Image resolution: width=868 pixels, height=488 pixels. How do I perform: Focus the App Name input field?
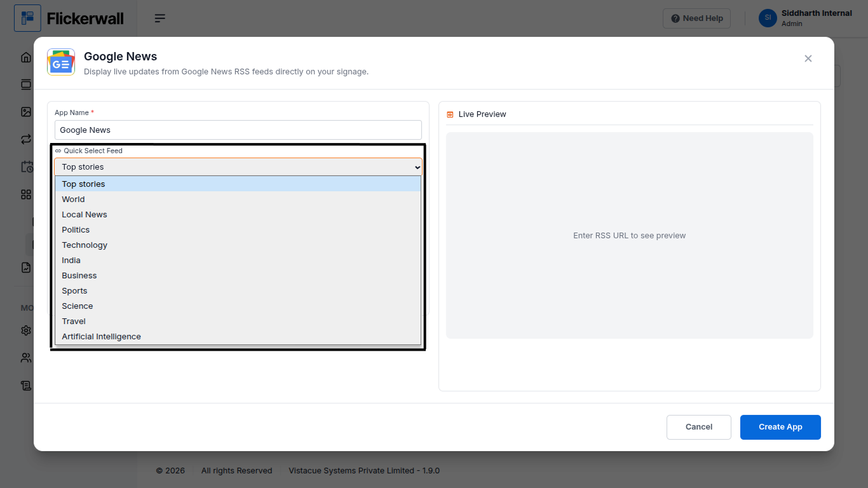(x=238, y=130)
